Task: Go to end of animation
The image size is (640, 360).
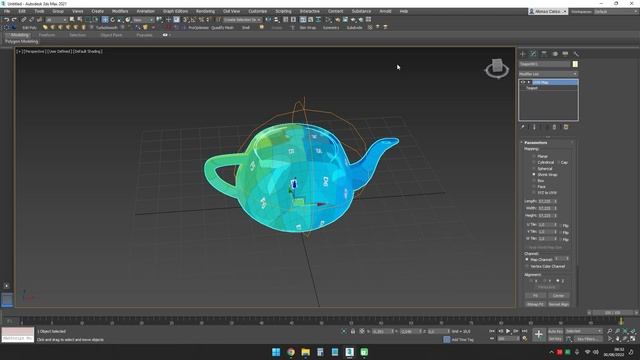Action: click(524, 331)
